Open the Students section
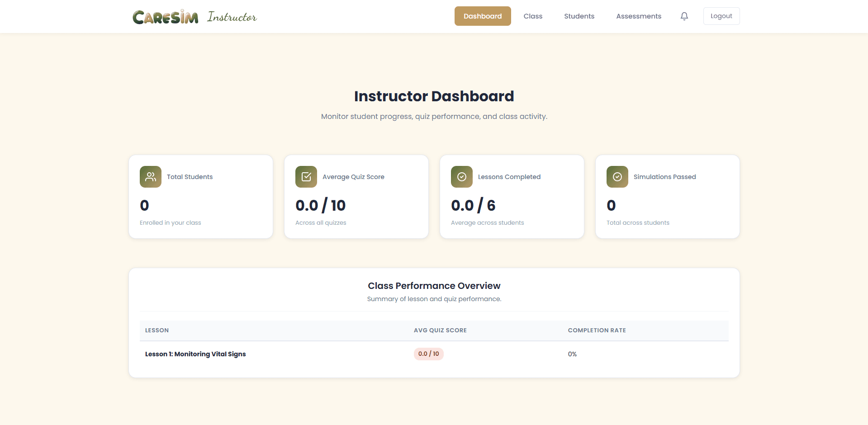The width and height of the screenshot is (868, 425). (x=579, y=16)
